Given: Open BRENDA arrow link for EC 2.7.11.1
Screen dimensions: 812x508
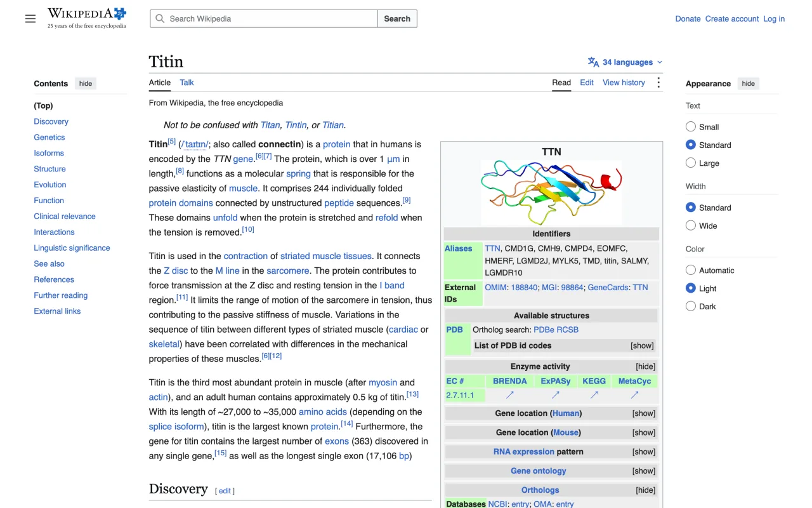Looking at the screenshot, I should coord(510,395).
